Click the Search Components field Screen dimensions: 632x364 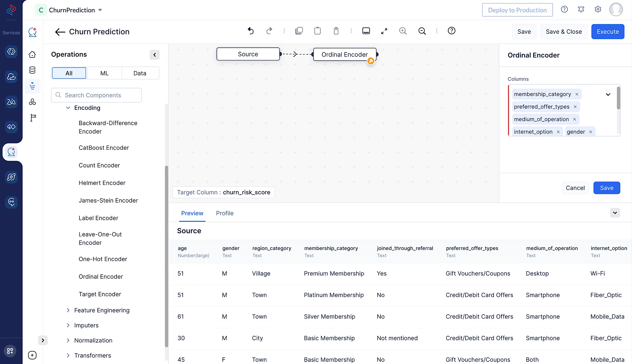tap(96, 95)
